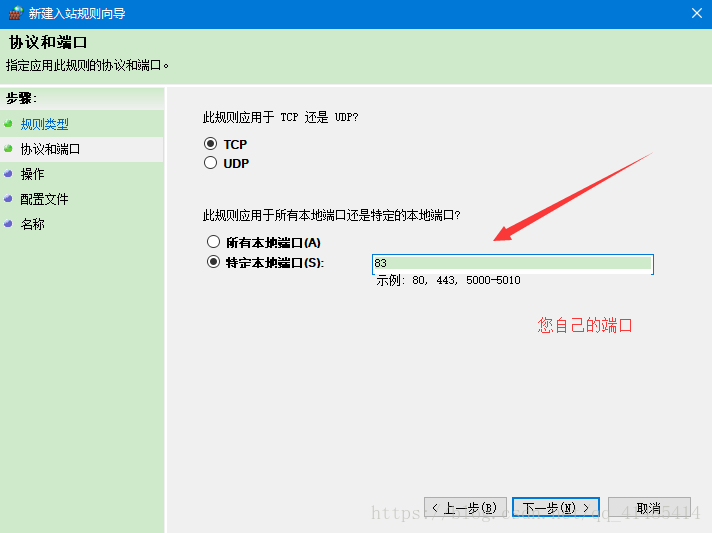Open the 规则类型 step link

coord(44,124)
